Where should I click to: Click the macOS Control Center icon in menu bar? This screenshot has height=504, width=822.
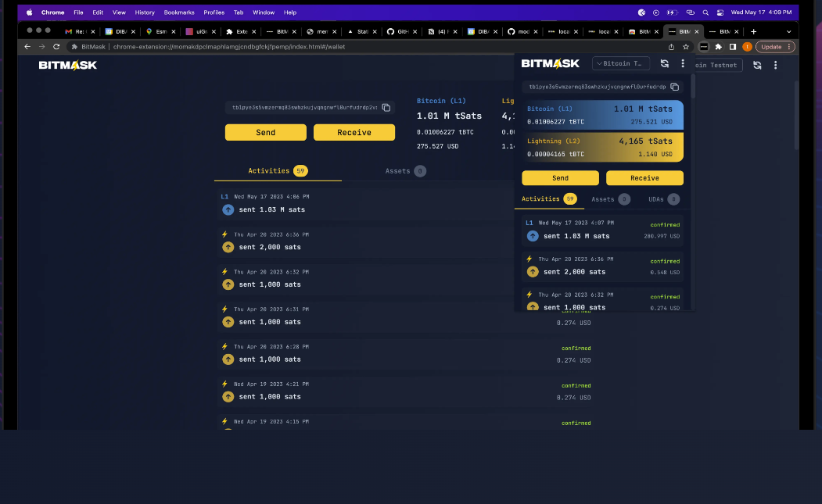(x=721, y=12)
